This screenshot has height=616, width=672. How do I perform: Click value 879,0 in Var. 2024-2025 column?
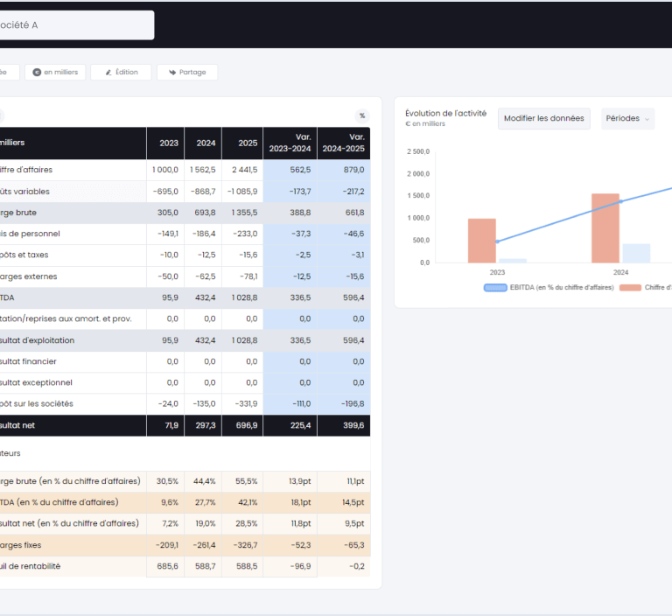(x=354, y=170)
